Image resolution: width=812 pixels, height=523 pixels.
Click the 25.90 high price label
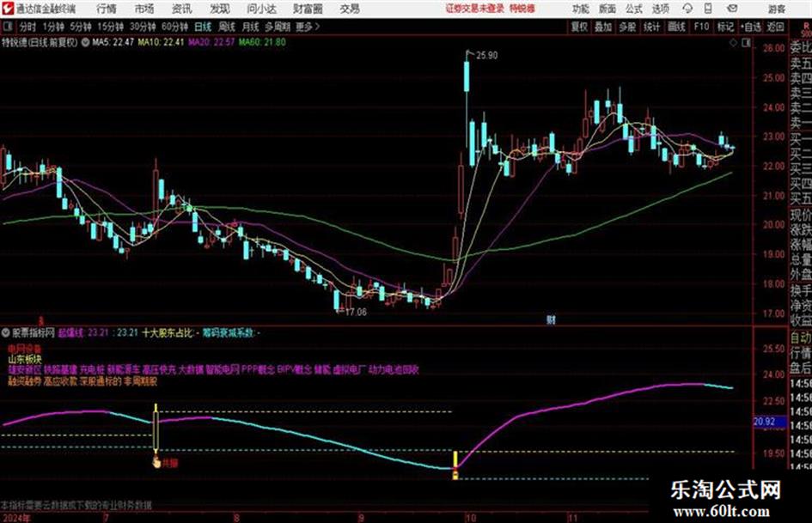pyautogui.click(x=486, y=56)
